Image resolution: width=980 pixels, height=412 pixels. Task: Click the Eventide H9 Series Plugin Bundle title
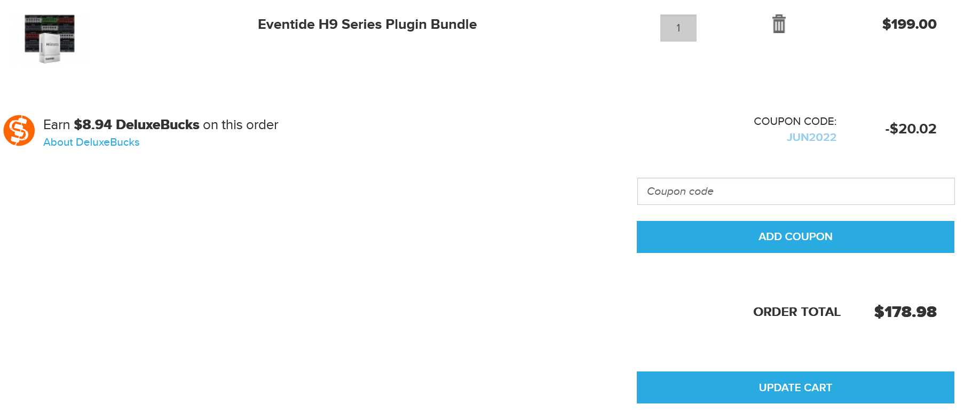[x=367, y=25]
